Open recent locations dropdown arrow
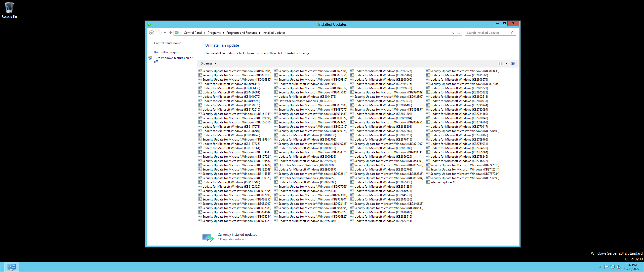This screenshot has width=644, height=272. (x=165, y=33)
